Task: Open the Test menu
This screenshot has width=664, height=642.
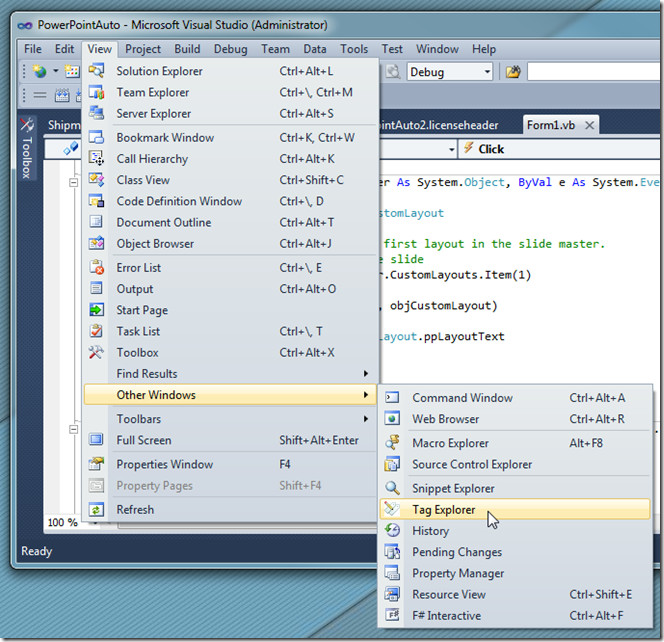Action: [x=392, y=49]
